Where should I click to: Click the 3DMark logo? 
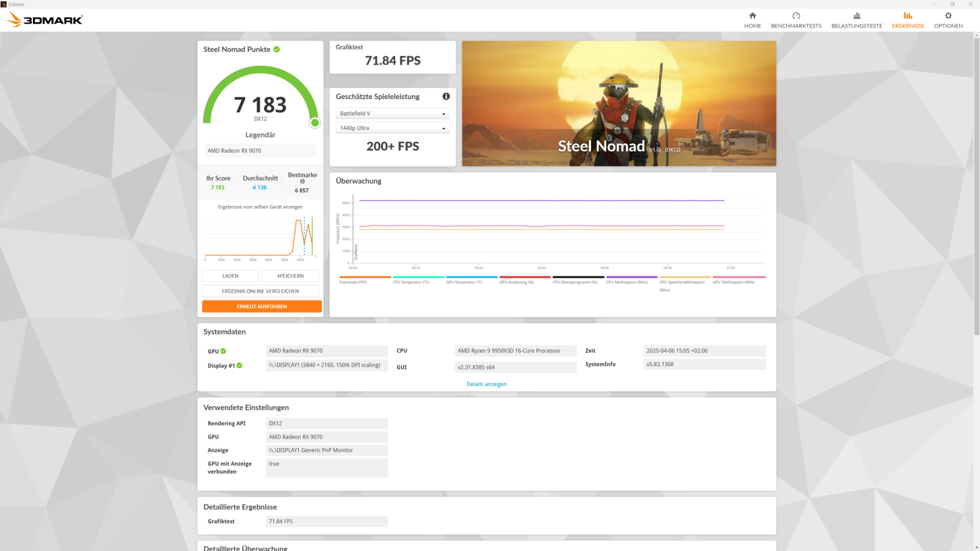click(44, 20)
